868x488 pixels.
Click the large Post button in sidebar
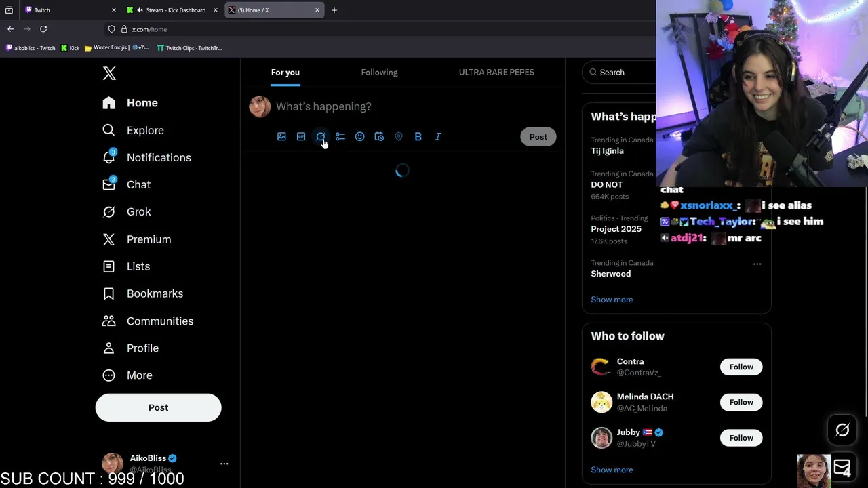pyautogui.click(x=158, y=407)
